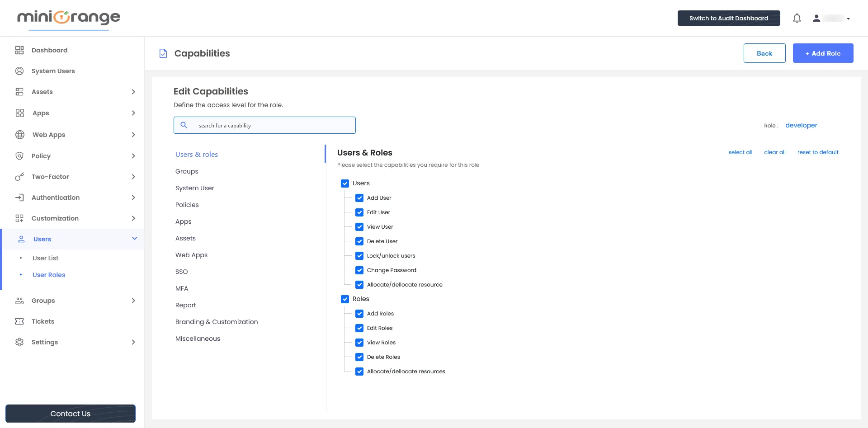Click the capability search field
The width and height of the screenshot is (868, 428).
(x=264, y=125)
